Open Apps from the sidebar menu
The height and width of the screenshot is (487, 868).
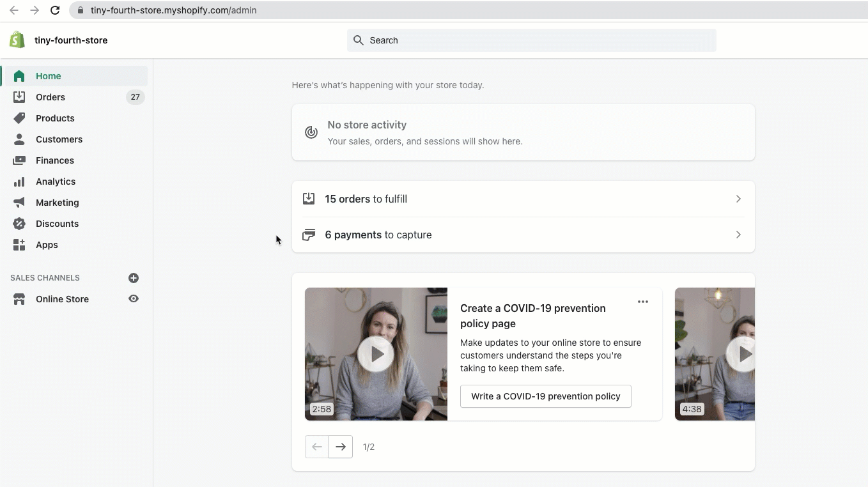coord(47,245)
